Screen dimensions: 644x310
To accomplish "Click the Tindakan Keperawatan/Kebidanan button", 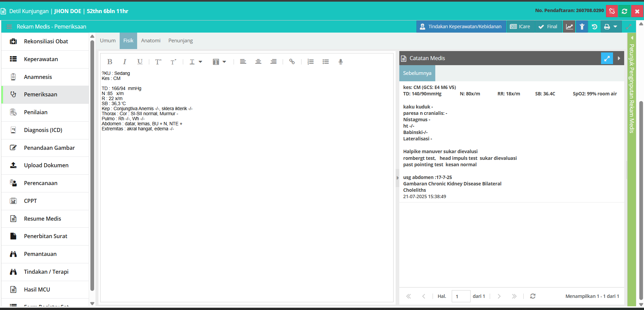I will [x=461, y=27].
